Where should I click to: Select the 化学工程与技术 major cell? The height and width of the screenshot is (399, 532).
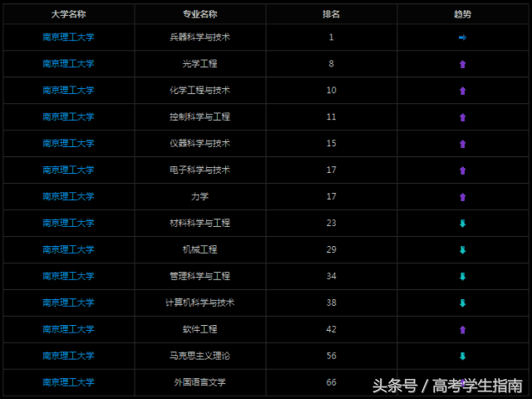click(199, 90)
